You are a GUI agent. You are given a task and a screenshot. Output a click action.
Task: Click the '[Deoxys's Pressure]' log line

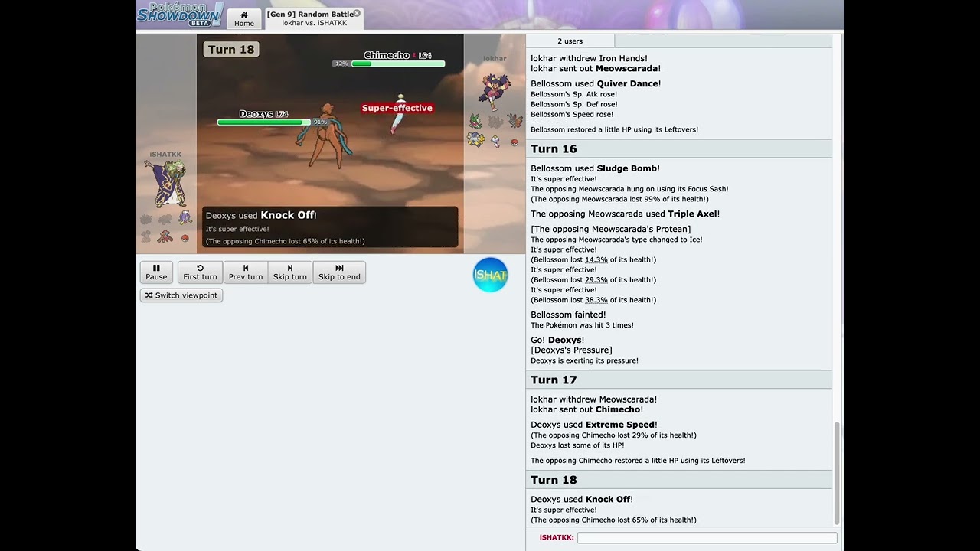[x=571, y=350]
